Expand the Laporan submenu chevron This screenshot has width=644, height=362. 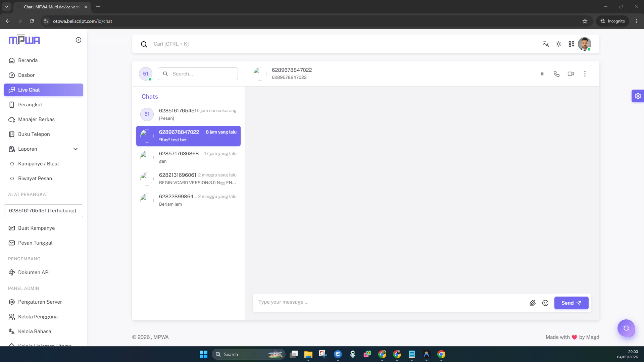coord(76,149)
